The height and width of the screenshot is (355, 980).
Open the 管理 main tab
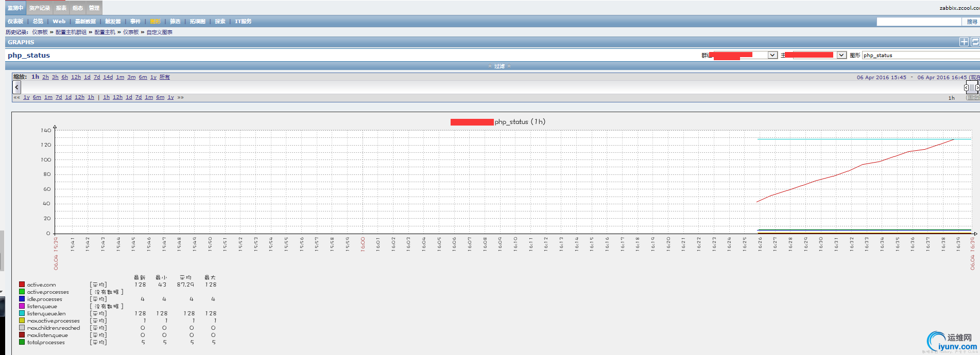pos(94,8)
